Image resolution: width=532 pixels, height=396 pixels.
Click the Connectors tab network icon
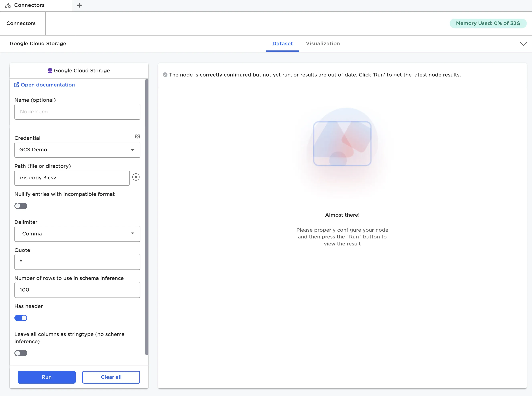[x=8, y=5]
